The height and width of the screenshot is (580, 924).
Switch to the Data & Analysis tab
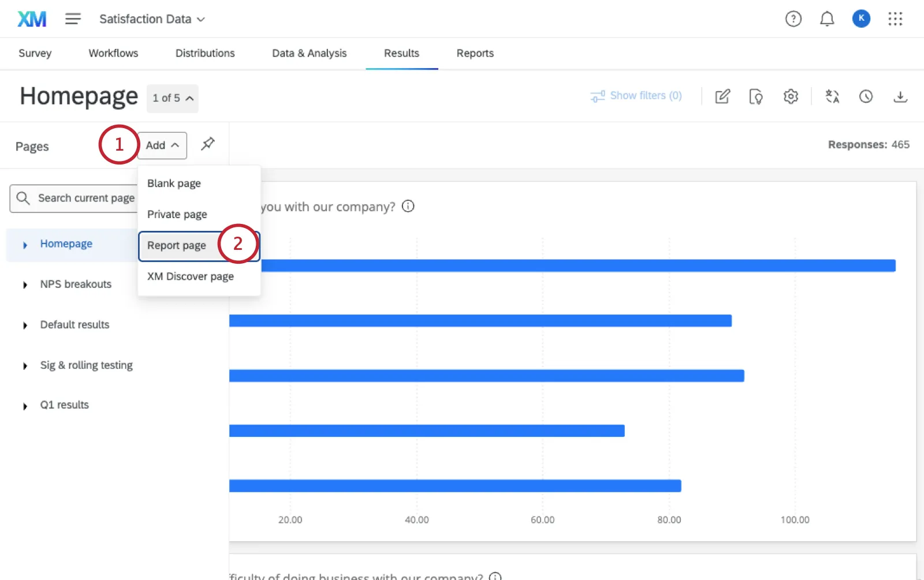pos(310,53)
